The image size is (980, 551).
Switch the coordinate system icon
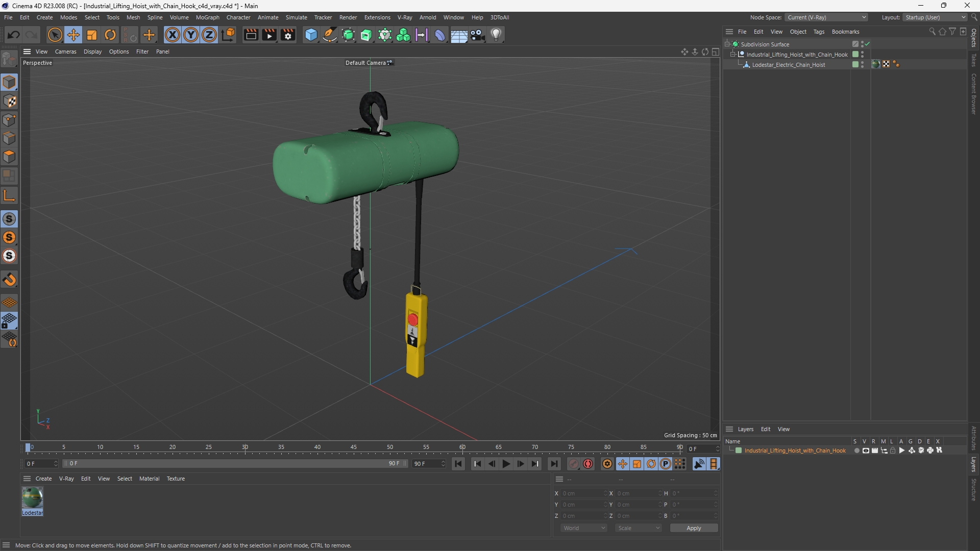[228, 35]
